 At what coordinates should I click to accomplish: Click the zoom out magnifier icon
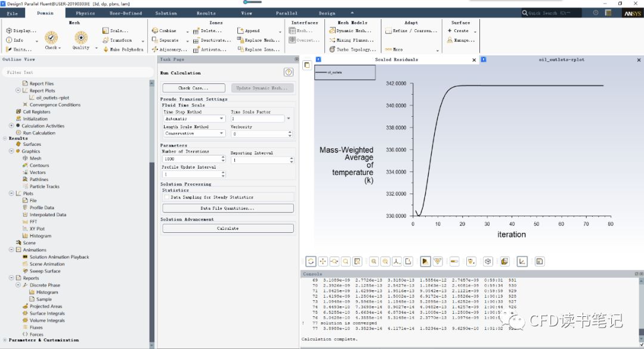(385, 261)
